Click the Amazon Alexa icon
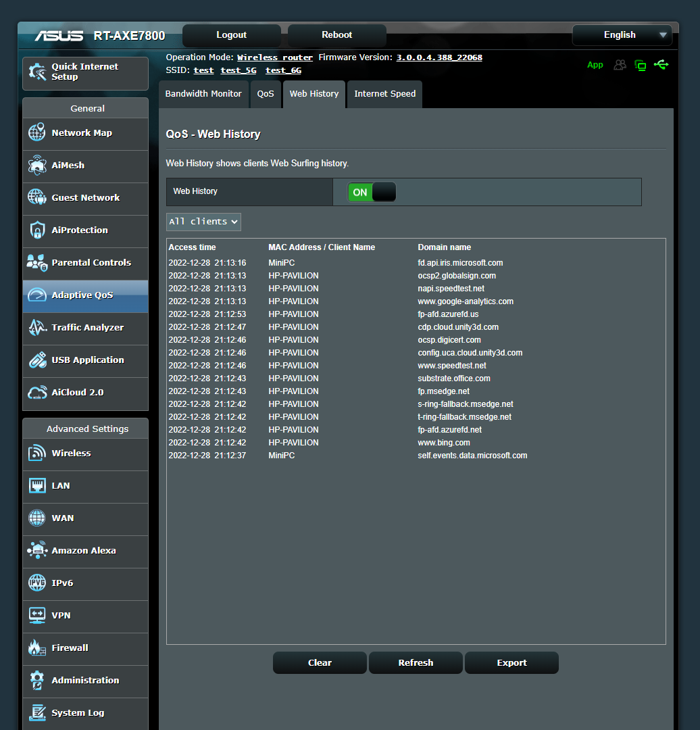 [x=37, y=550]
